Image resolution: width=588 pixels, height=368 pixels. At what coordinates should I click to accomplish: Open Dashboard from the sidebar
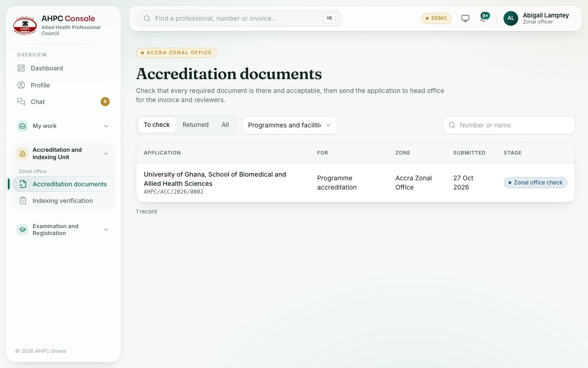point(63,68)
